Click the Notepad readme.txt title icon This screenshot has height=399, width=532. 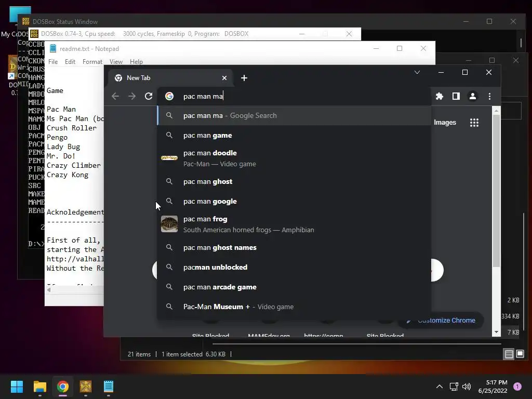(x=53, y=48)
